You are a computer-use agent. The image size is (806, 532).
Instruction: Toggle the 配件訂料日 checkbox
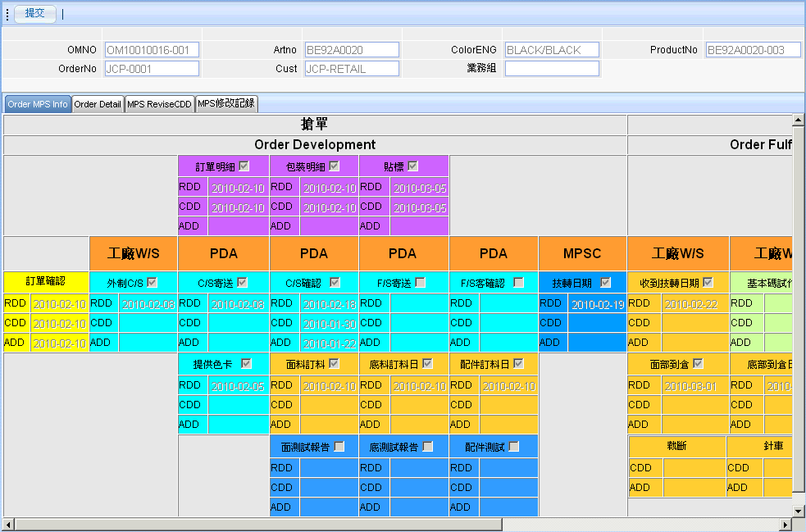point(518,363)
